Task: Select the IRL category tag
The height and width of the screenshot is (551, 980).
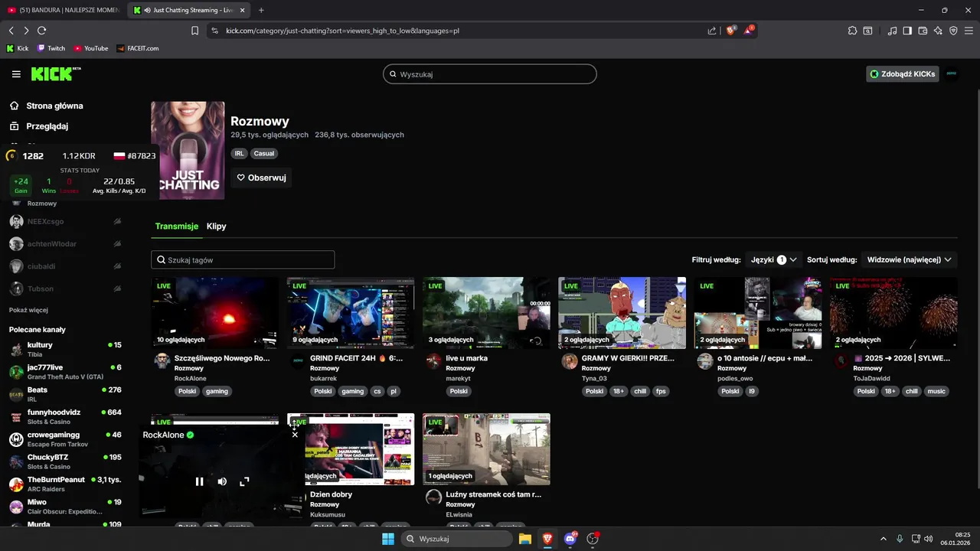Action: click(x=239, y=154)
